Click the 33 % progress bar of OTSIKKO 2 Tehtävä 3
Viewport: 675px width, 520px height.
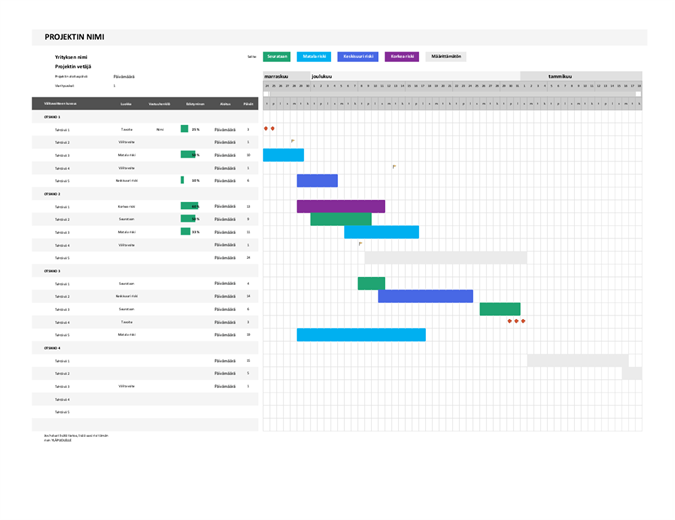point(185,232)
